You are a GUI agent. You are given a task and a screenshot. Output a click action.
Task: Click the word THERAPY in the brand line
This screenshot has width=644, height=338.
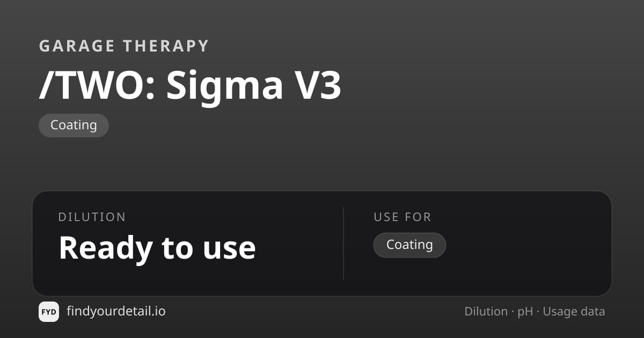pos(165,46)
